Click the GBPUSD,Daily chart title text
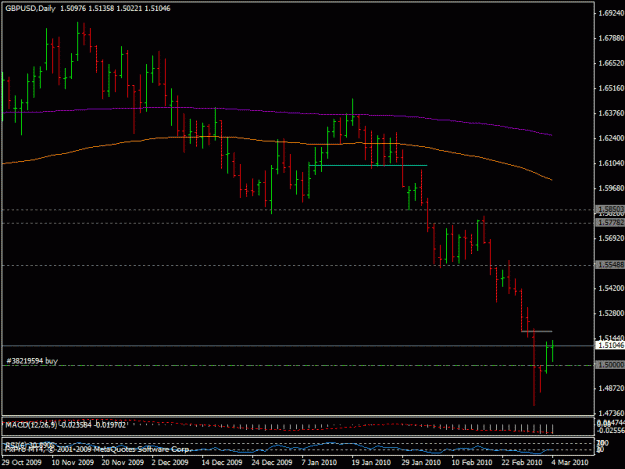Image resolution: width=625 pixels, height=469 pixels. pos(30,8)
